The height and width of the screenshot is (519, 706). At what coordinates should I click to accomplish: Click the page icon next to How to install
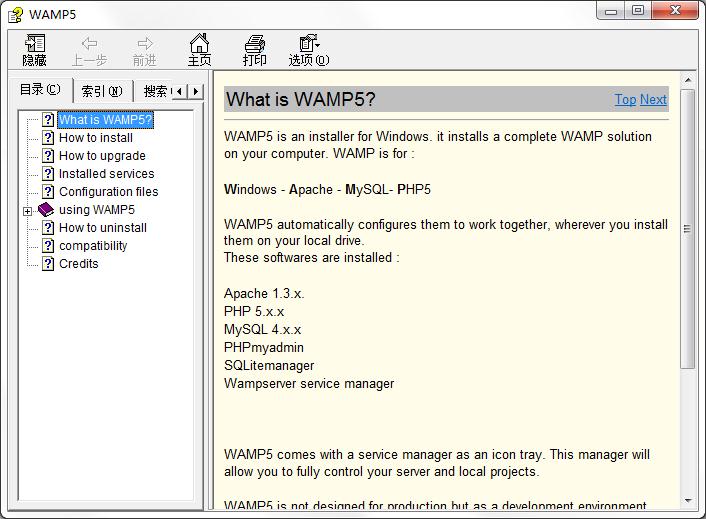[x=48, y=138]
